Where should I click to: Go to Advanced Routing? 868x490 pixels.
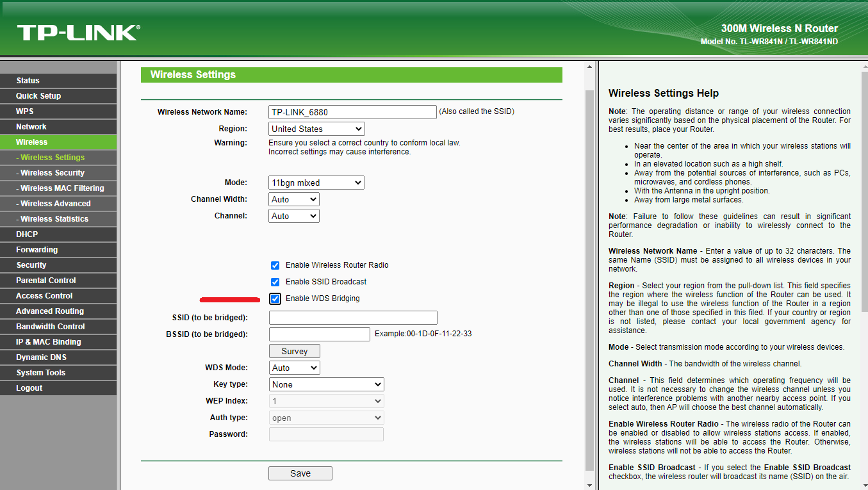pos(58,311)
